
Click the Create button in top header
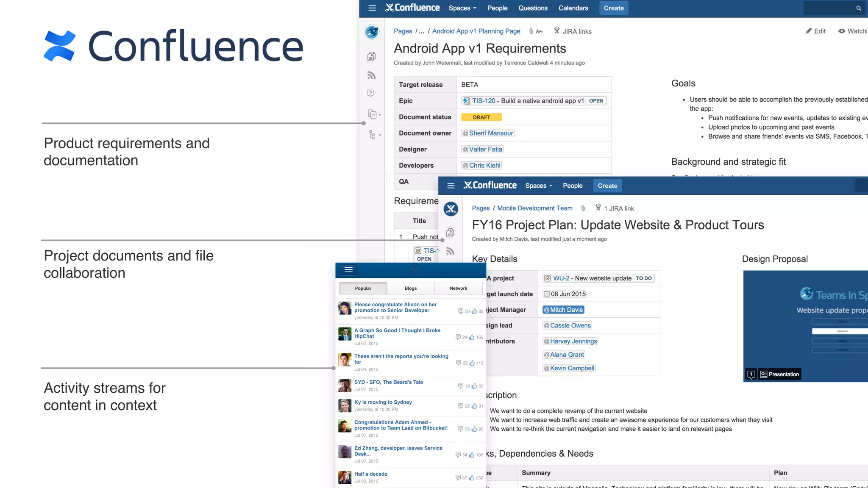[x=613, y=8]
